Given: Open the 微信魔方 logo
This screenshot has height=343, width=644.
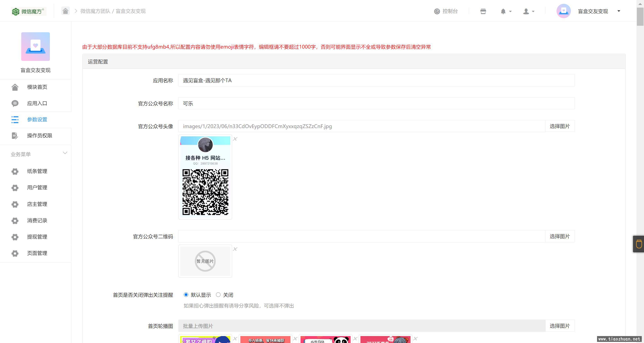Looking at the screenshot, I should tap(28, 11).
